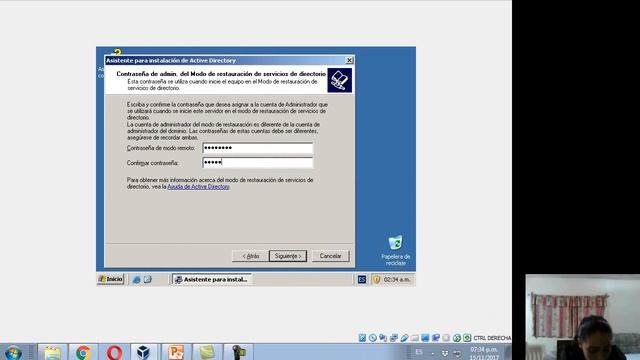Cancel the Active Directory wizard

click(x=331, y=256)
